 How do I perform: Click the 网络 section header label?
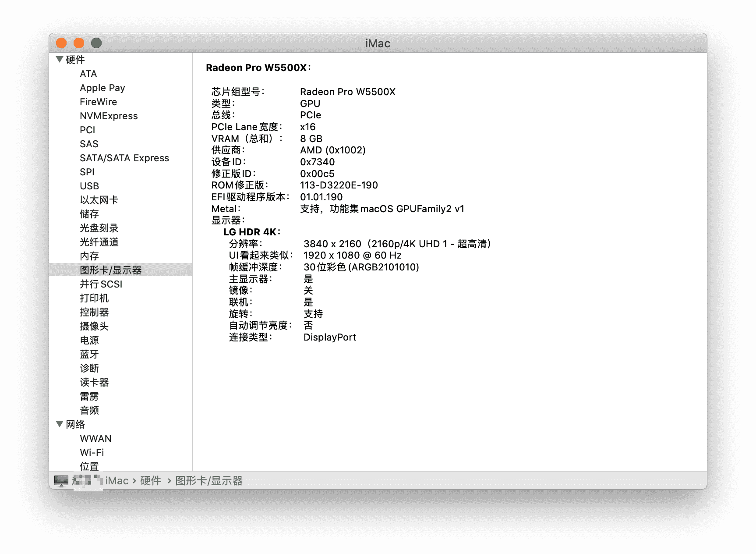click(x=75, y=425)
